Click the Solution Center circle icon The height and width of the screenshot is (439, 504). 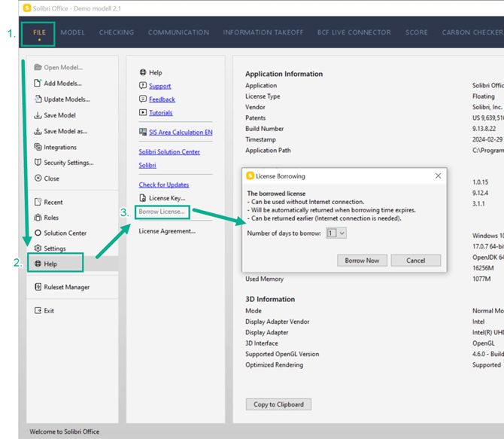click(38, 233)
